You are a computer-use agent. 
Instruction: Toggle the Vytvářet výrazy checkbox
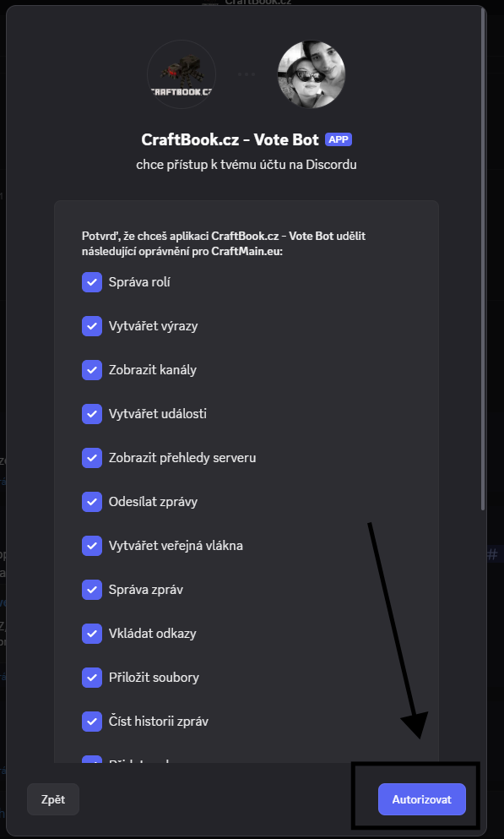pos(92,326)
